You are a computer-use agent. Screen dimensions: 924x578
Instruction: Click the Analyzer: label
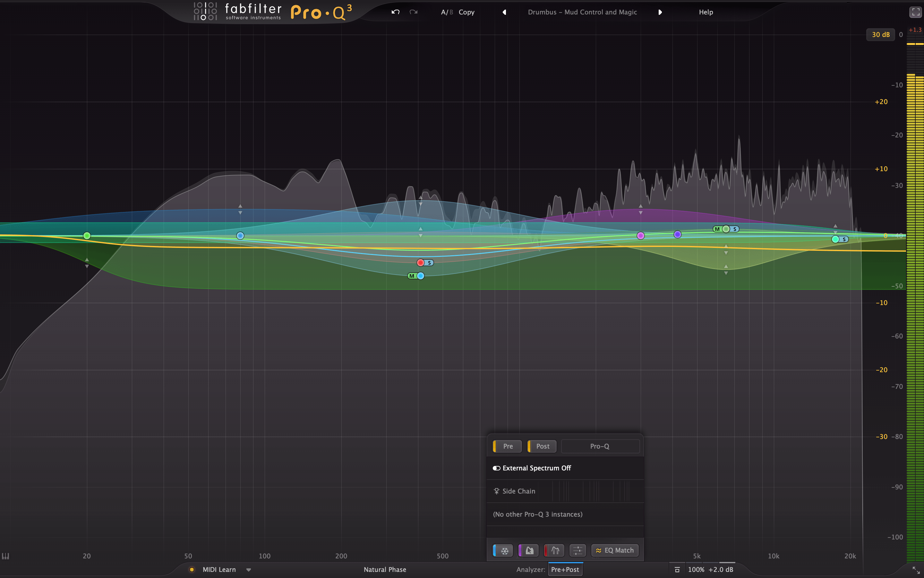click(x=531, y=570)
